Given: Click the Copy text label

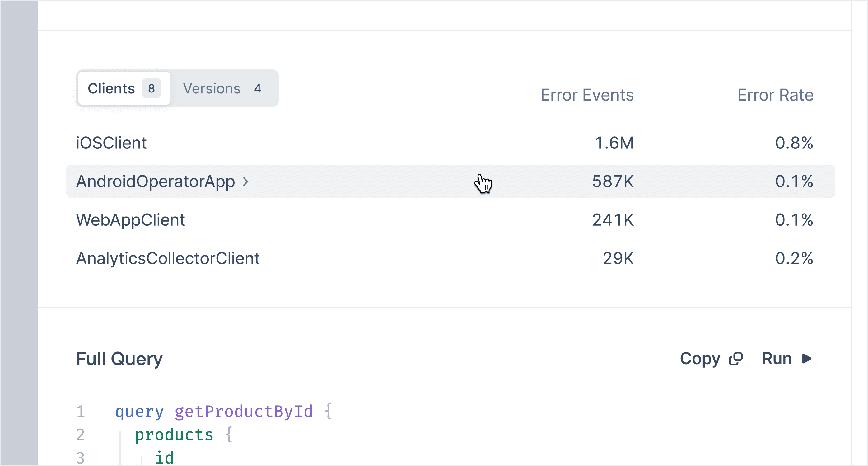Looking at the screenshot, I should 699,358.
